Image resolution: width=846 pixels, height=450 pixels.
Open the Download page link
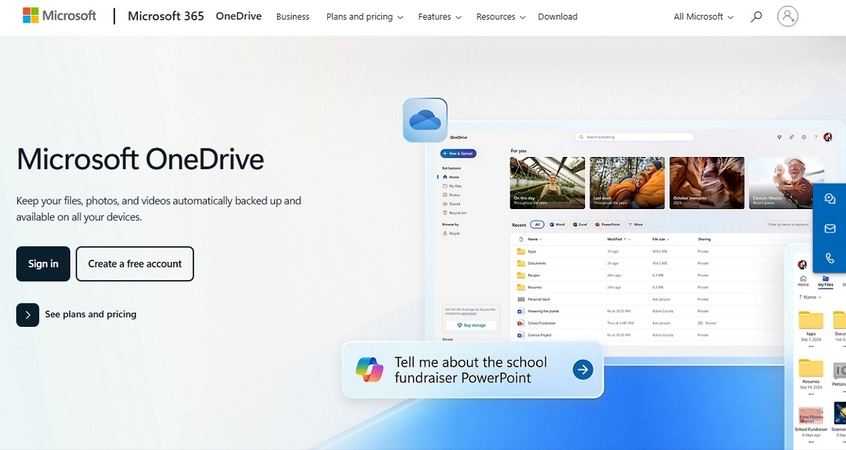(557, 17)
